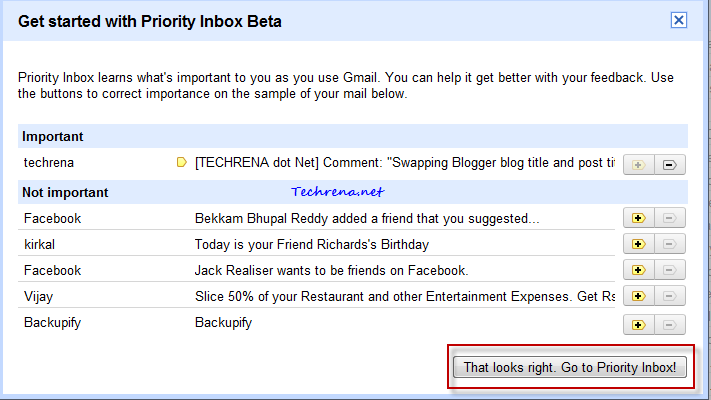Mark techrena email as not important
Viewport: 711px width, 400px height.
click(x=670, y=165)
